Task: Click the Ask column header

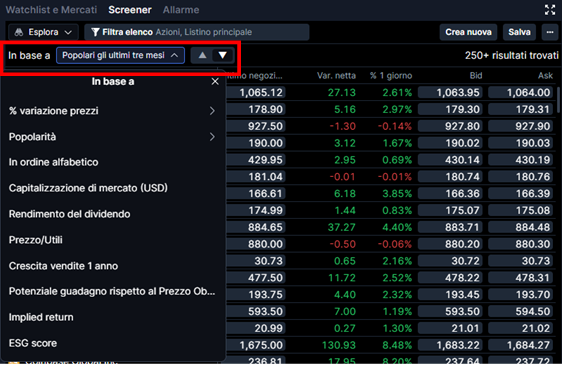Action: pyautogui.click(x=545, y=76)
